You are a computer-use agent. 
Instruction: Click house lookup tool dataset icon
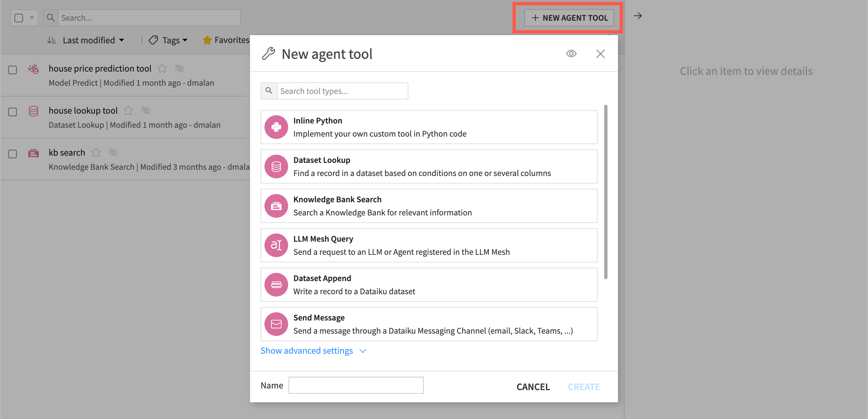coord(34,111)
